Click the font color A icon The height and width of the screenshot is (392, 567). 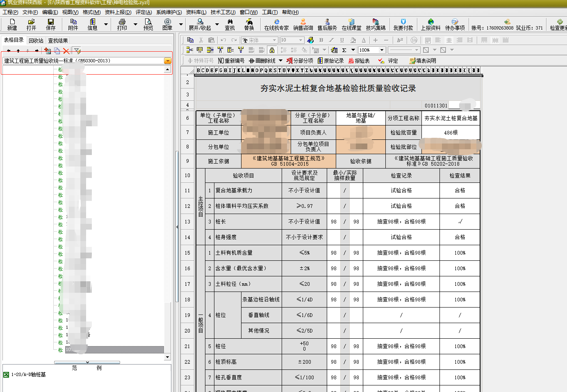tap(364, 40)
